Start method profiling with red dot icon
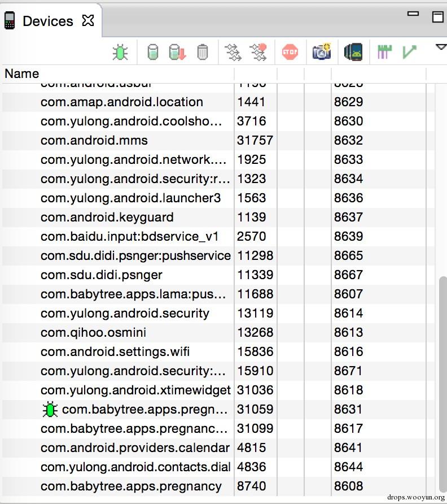Viewport: 447px width, 504px height. coord(258,52)
